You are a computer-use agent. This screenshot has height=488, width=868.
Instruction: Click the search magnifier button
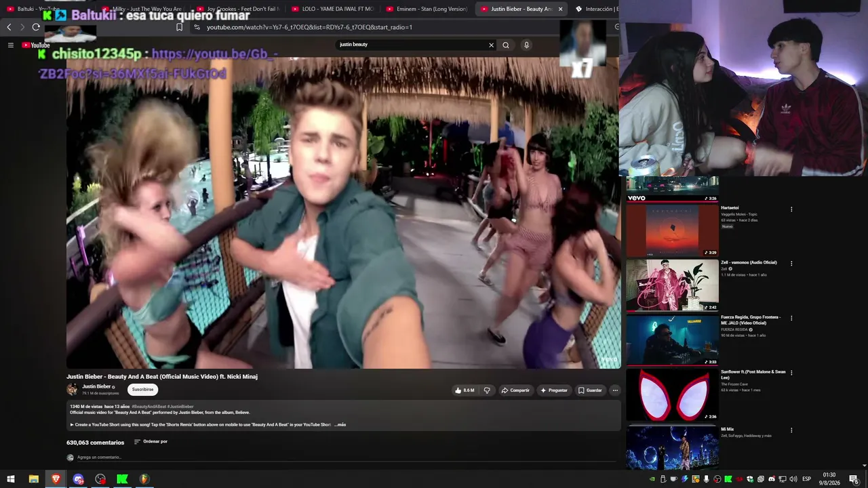click(506, 45)
